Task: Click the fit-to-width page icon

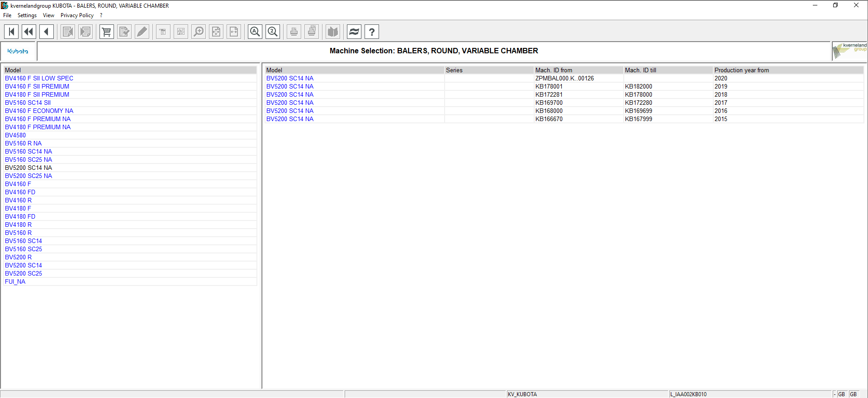Action: click(234, 32)
